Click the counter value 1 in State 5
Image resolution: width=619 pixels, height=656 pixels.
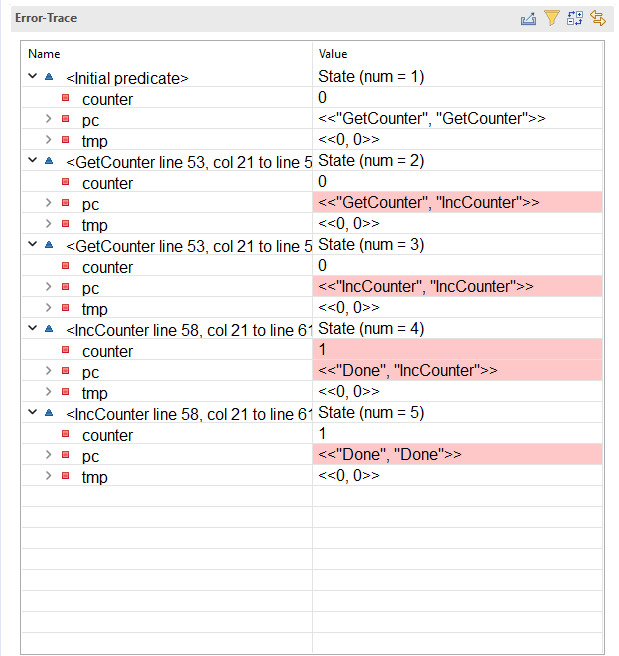pos(322,433)
